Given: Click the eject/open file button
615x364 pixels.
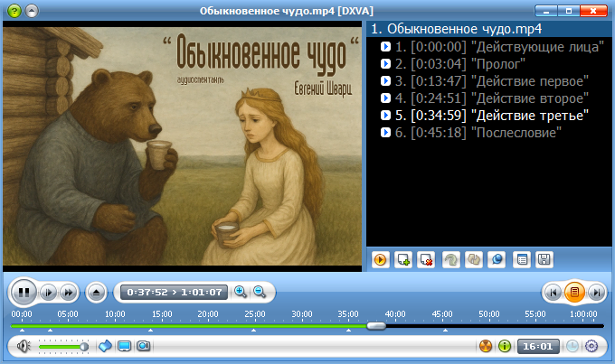Looking at the screenshot, I should pyautogui.click(x=97, y=292).
